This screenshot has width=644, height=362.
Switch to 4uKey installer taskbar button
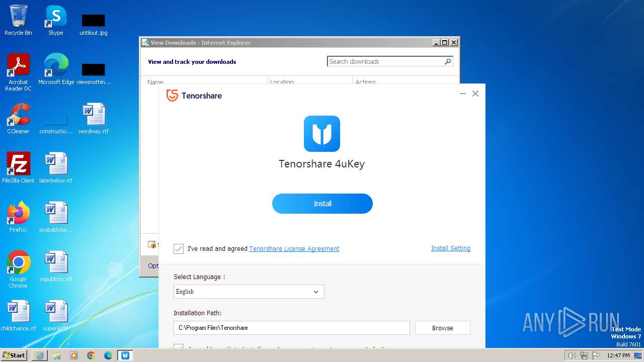pos(125,355)
